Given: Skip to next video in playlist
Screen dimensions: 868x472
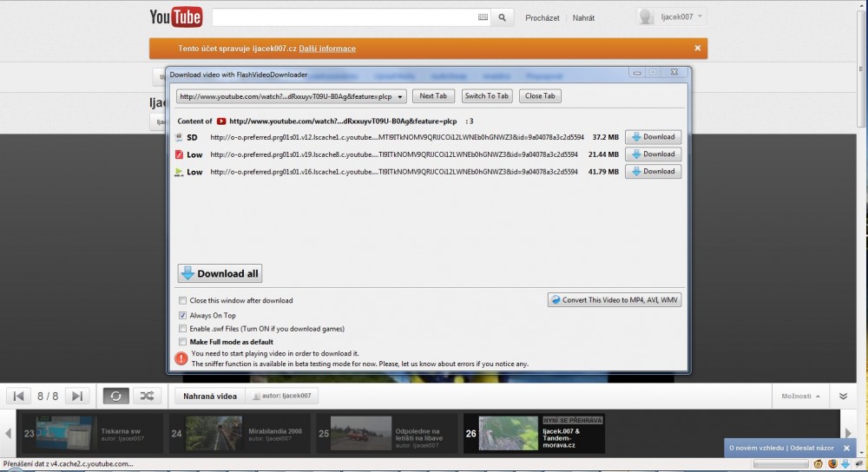Looking at the screenshot, I should pyautogui.click(x=76, y=396).
